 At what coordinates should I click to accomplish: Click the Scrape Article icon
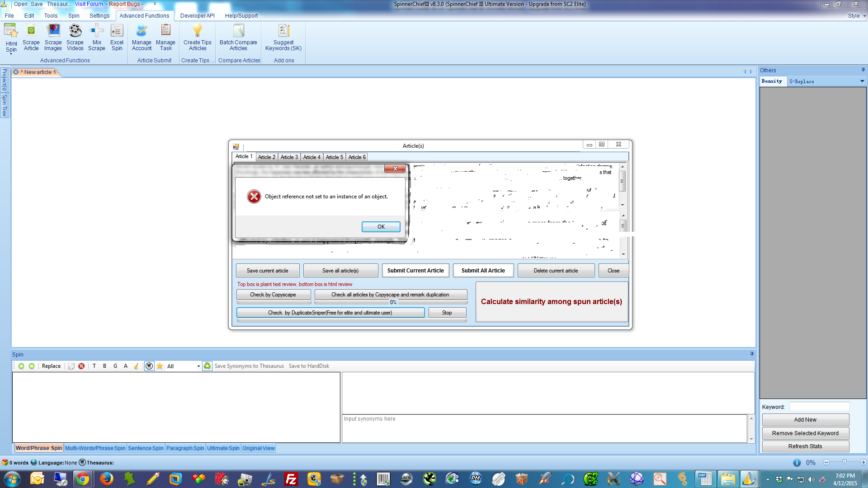point(31,38)
